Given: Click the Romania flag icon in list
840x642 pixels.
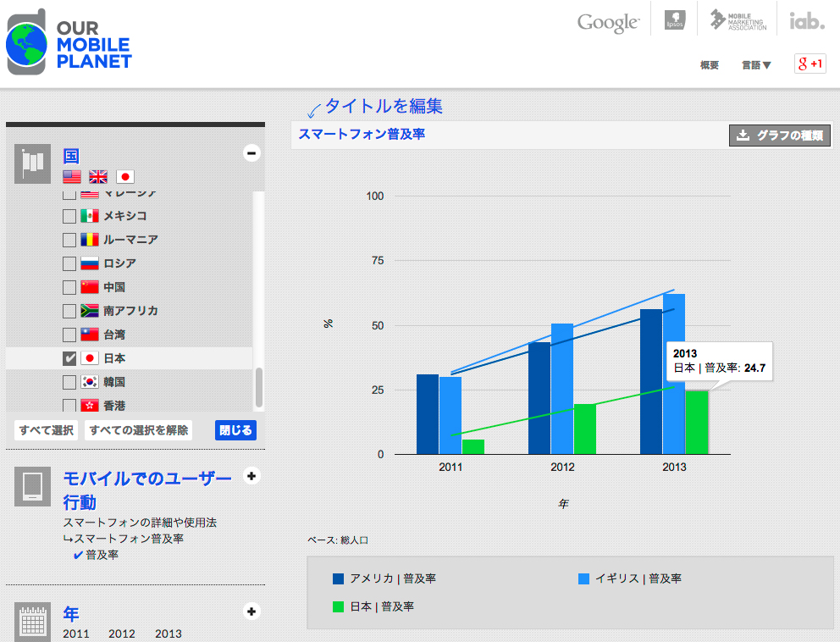Looking at the screenshot, I should coord(90,240).
